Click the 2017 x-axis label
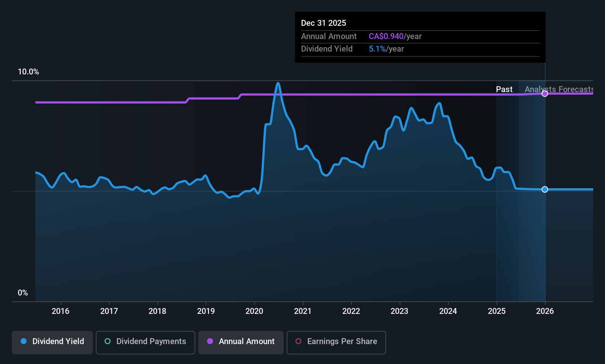 tap(109, 311)
